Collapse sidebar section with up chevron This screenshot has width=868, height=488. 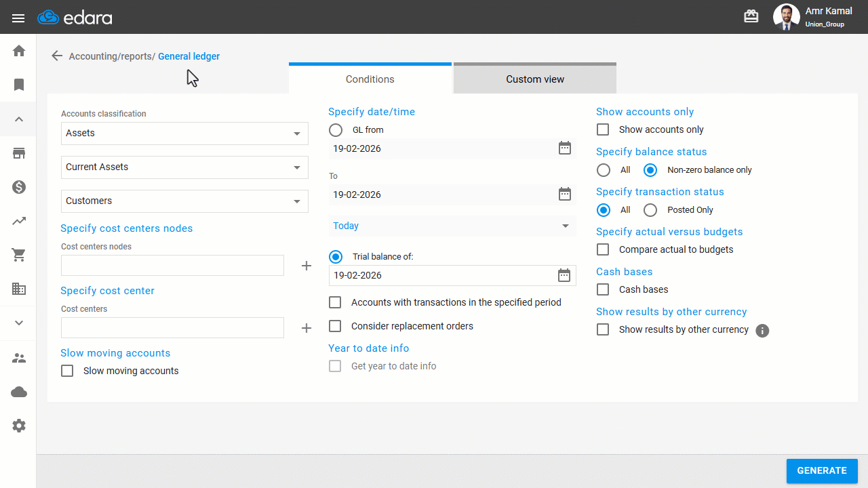click(19, 119)
